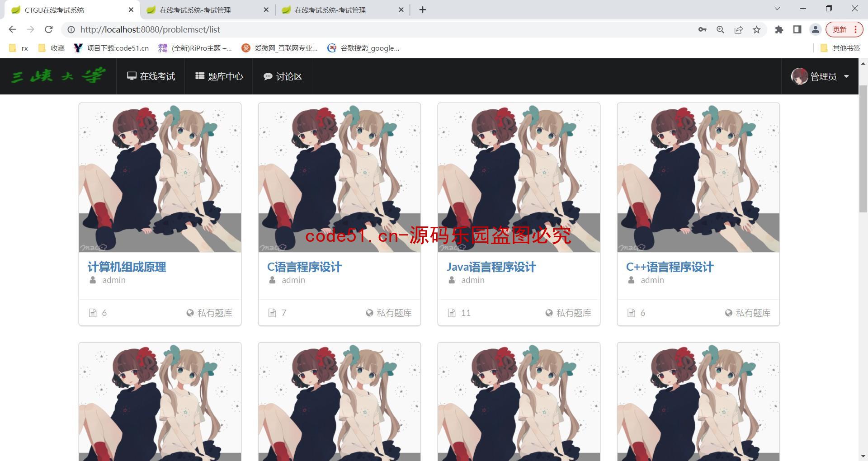
Task: Click the user icon under 计算机组成原理
Action: pos(93,280)
